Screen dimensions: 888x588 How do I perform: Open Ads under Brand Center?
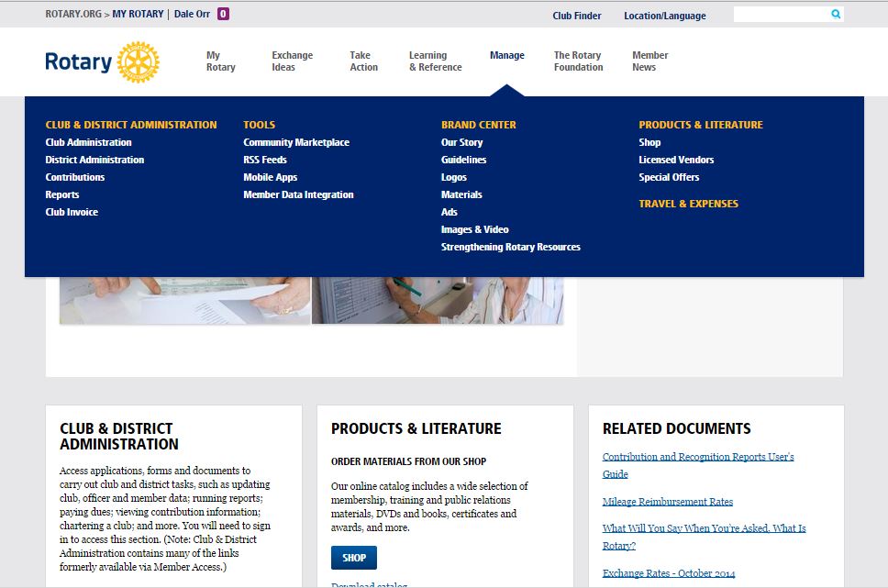pyautogui.click(x=450, y=212)
